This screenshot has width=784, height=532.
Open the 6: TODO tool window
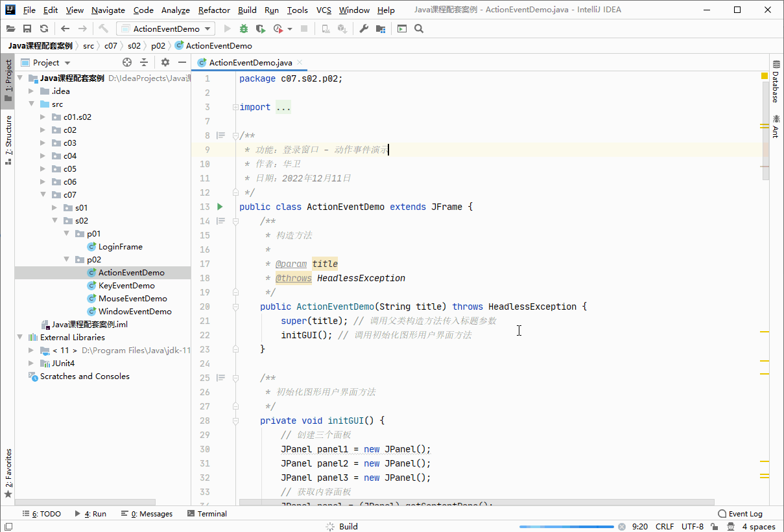point(42,514)
